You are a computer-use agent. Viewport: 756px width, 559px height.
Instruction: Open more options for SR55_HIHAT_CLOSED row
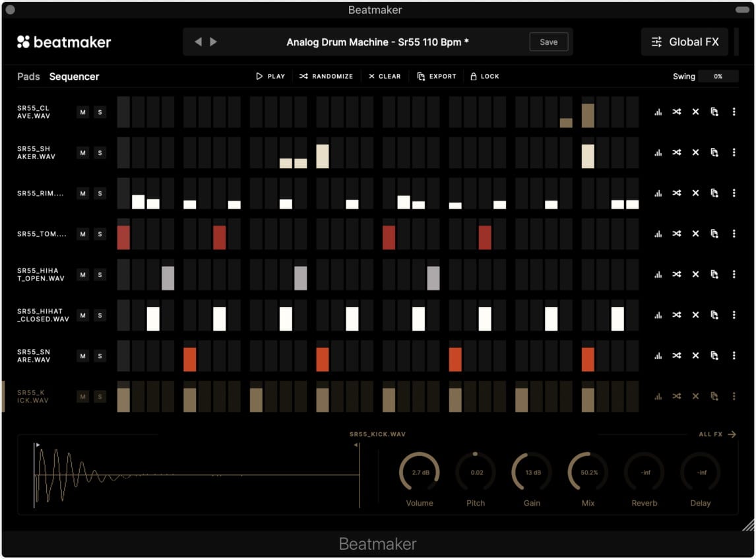[x=734, y=315]
